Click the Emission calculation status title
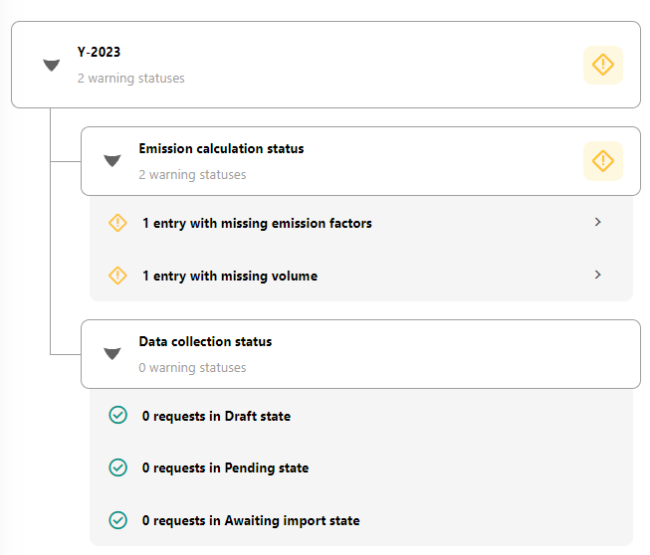Image resolution: width=650 pixels, height=555 pixels. (221, 148)
